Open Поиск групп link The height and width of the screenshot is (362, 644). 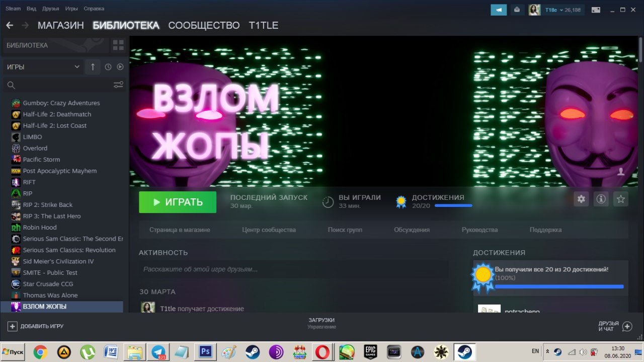point(345,230)
